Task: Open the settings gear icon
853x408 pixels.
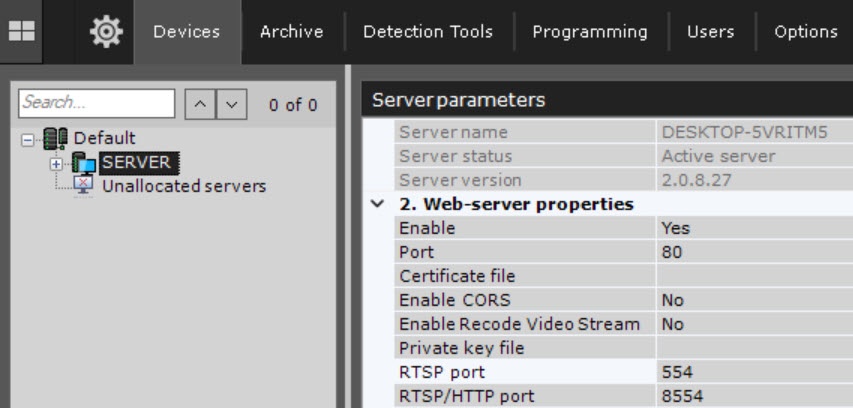Action: pyautogui.click(x=105, y=32)
